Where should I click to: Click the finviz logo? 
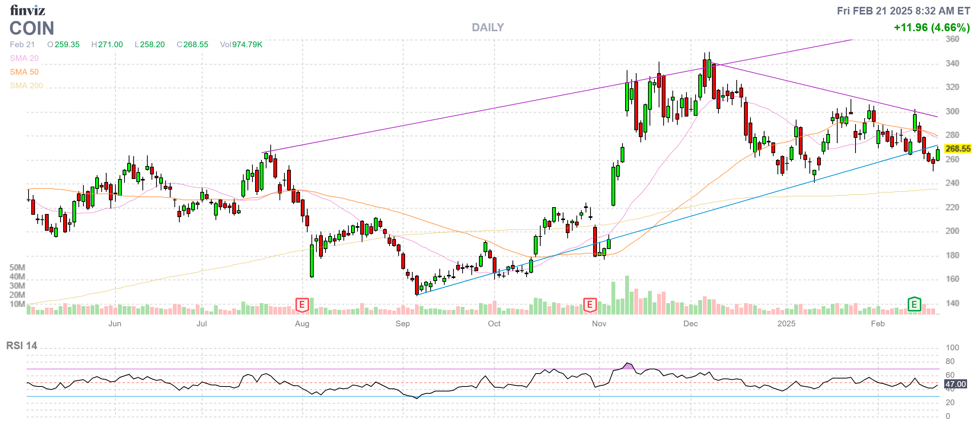27,10
